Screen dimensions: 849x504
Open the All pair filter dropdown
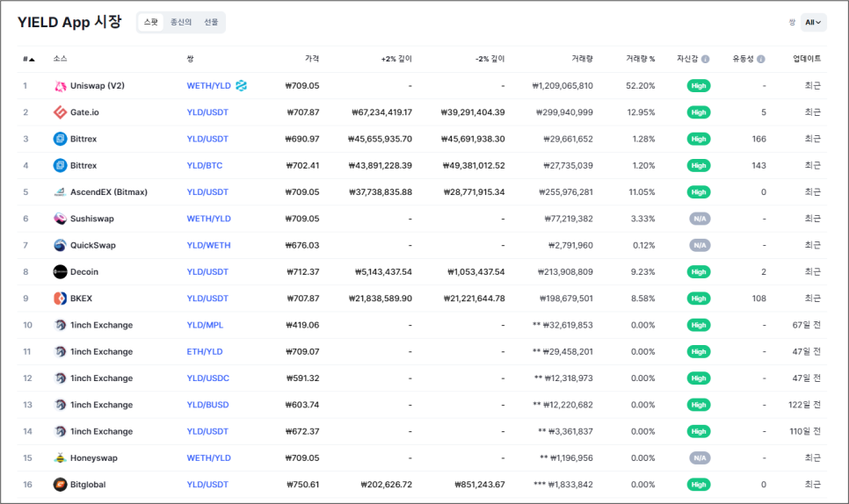click(x=813, y=22)
